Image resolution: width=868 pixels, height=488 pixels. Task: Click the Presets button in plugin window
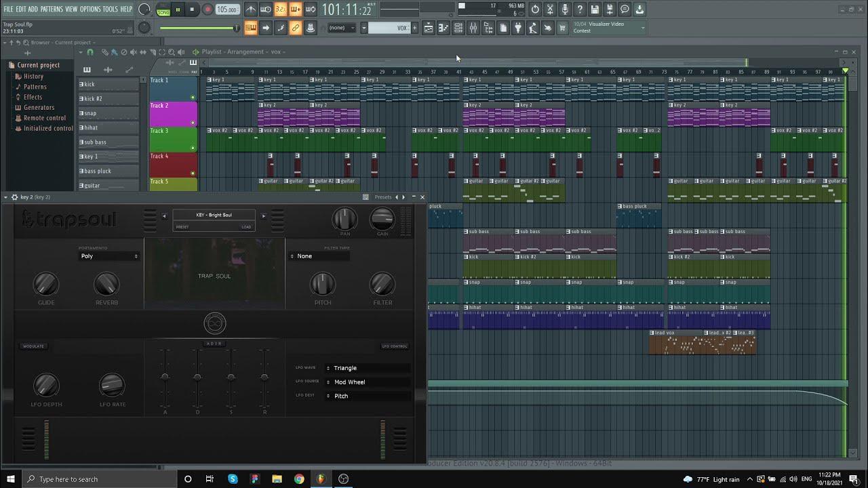383,197
